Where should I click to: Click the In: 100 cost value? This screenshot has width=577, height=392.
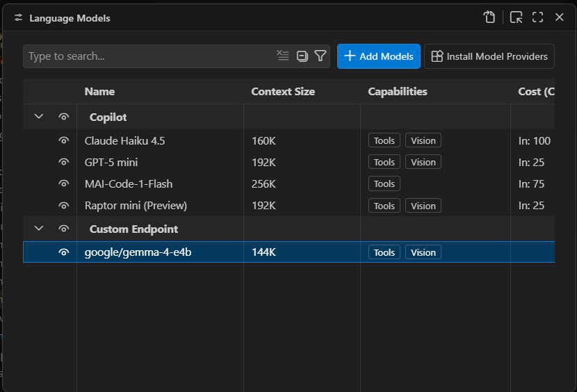(x=535, y=140)
